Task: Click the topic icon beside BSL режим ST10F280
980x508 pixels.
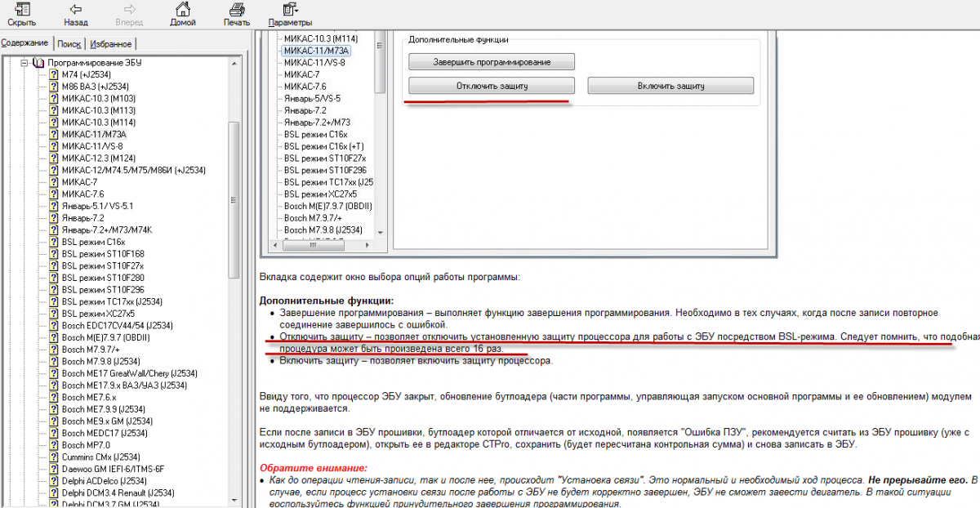Action: point(54,278)
